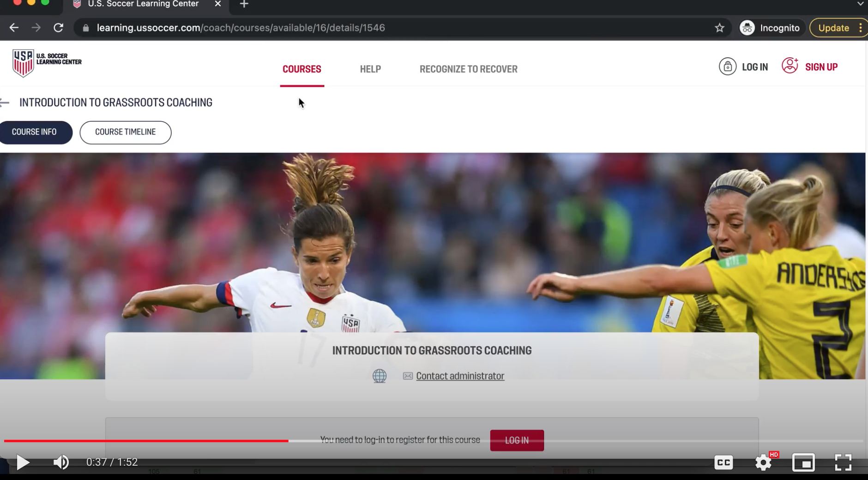Click INTRODUCTION TO GRASSROOTS COACHING page heading
Screen dimensions: 868x480
coord(116,102)
